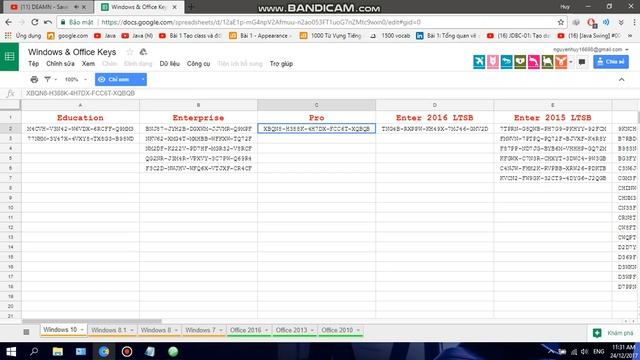This screenshot has height=360, width=640.
Task: Click the Drive move-to-folder icon beside title
Action: pyautogui.click(x=143, y=52)
